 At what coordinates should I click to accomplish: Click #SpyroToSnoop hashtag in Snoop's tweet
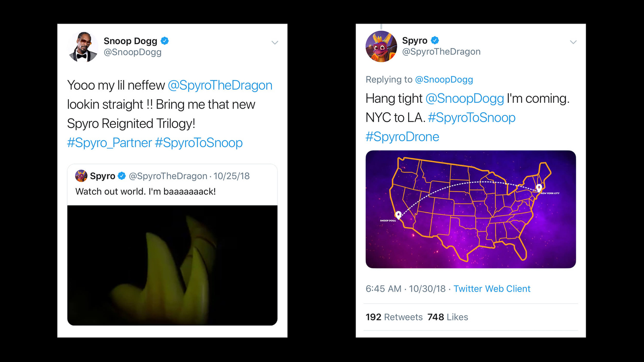click(x=199, y=143)
